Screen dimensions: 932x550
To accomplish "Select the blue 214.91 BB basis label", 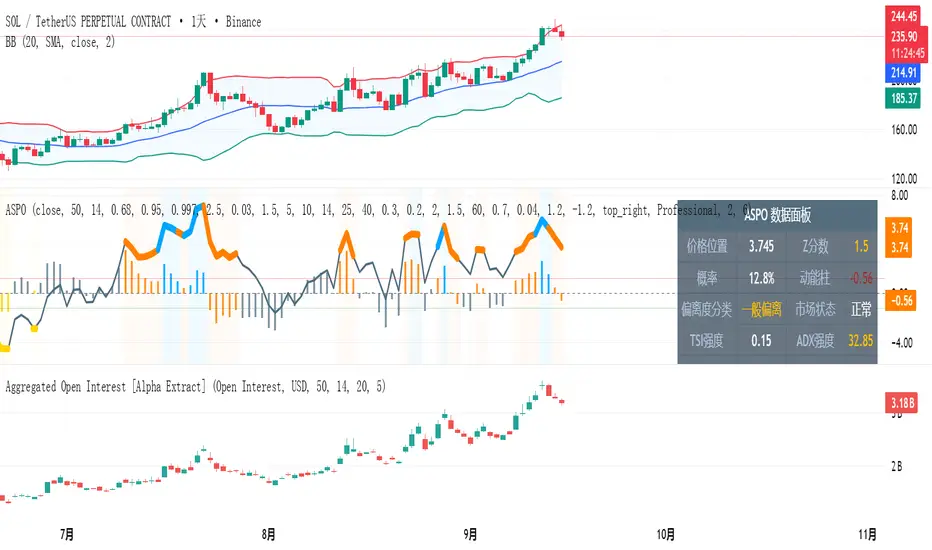I will coord(903,73).
